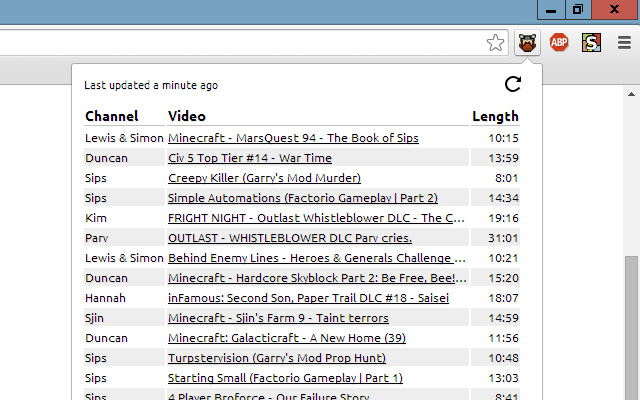The height and width of the screenshot is (400, 640).
Task: Close the browser window
Action: coord(615,9)
